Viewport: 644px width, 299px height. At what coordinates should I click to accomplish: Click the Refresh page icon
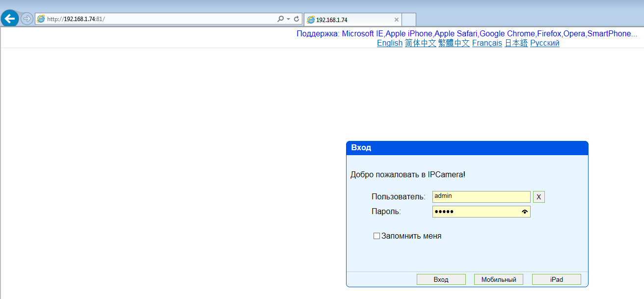click(296, 19)
